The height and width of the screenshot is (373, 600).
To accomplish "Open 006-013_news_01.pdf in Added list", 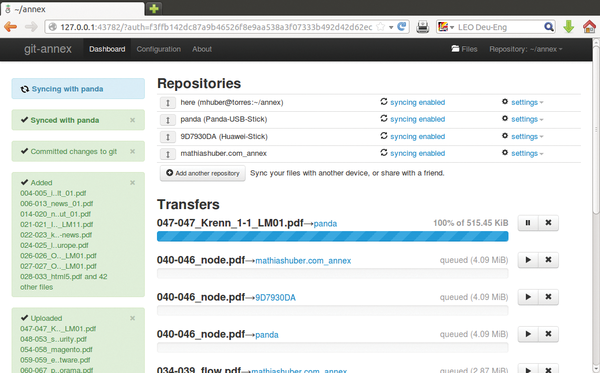I will pyautogui.click(x=57, y=204).
